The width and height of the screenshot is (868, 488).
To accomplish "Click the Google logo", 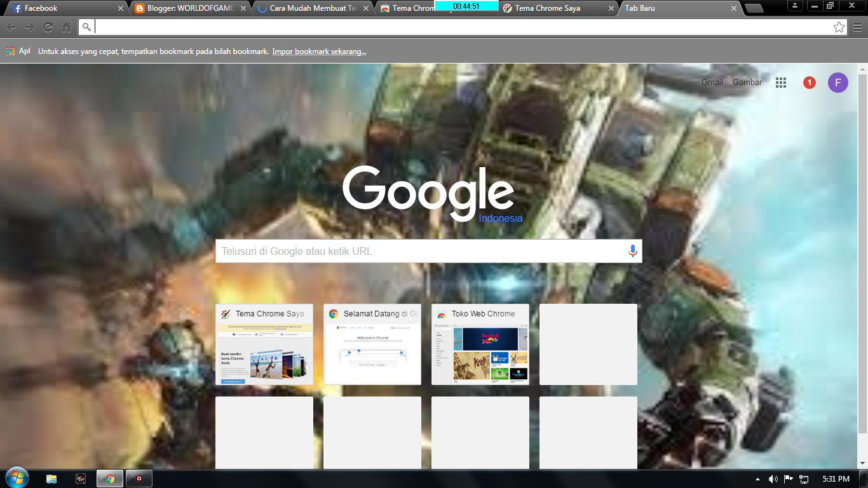I will [x=429, y=193].
